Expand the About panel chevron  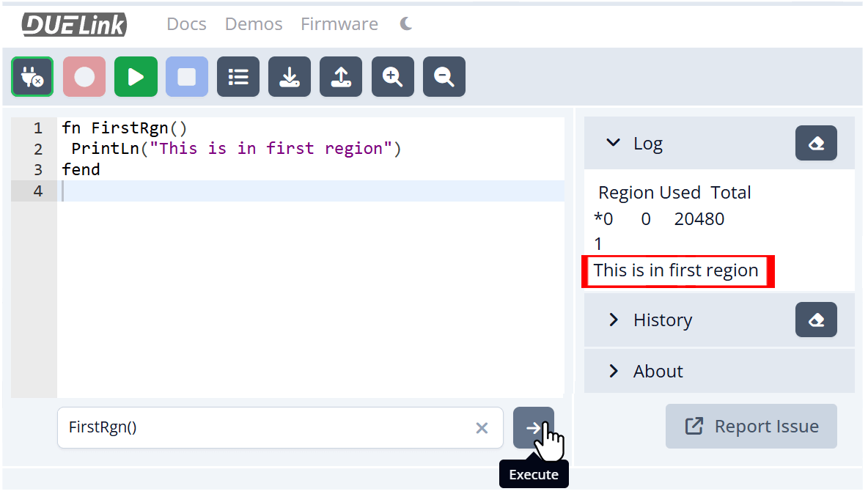click(613, 371)
